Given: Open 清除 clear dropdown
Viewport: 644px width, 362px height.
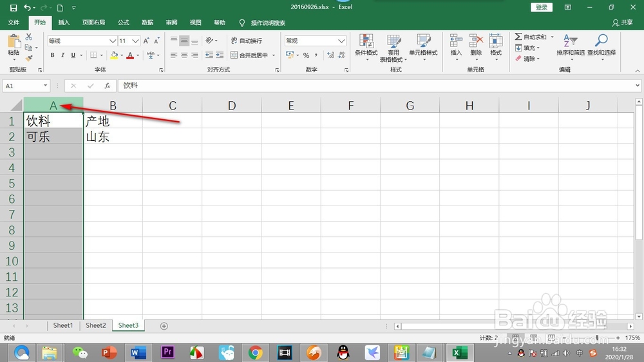Looking at the screenshot, I should point(527,59).
